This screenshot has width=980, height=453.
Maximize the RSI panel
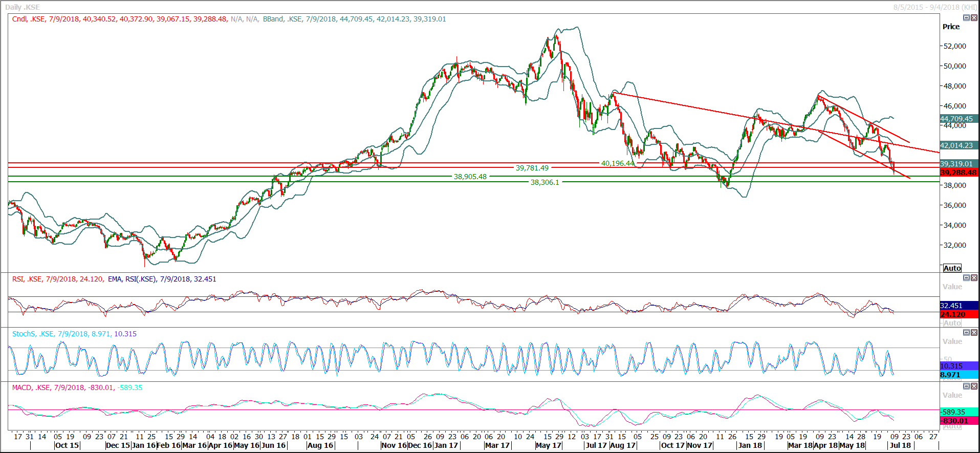[x=966, y=278]
